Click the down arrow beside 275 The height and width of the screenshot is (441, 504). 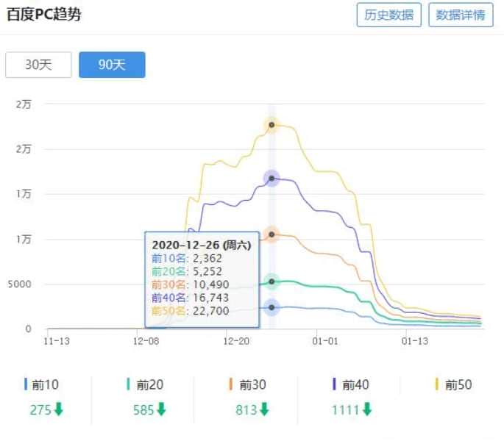[x=59, y=410]
